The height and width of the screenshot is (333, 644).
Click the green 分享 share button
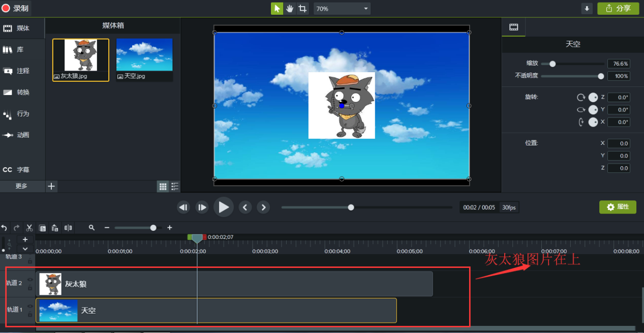pos(618,9)
